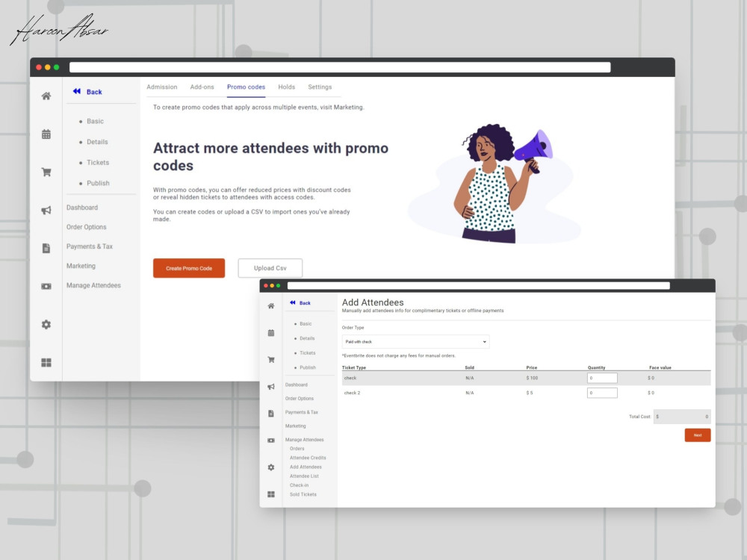Click Back link in Promo codes window
Image resolution: width=747 pixels, height=560 pixels.
point(94,92)
